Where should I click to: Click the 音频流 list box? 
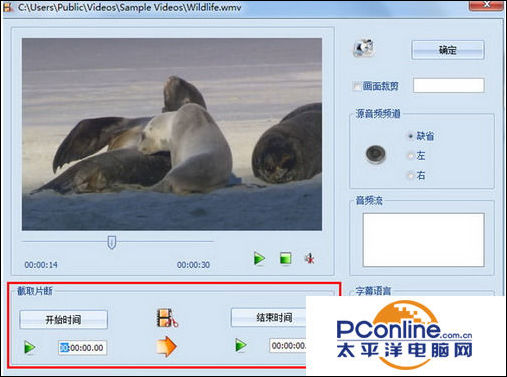click(x=423, y=240)
